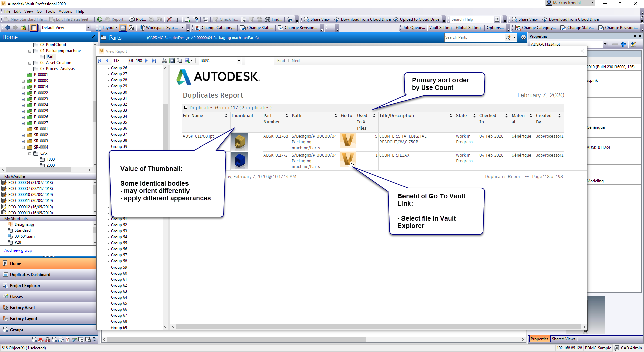Toggle the navigation pane button
Image resolution: width=644 pixels, height=352 pixels.
[x=34, y=28]
